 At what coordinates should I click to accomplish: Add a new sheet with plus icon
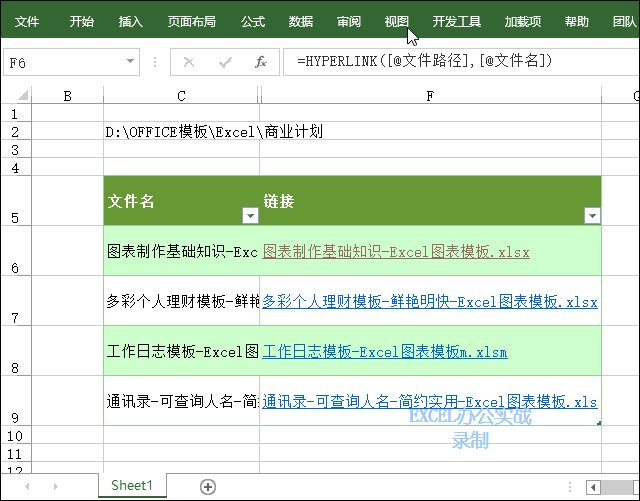(x=208, y=486)
